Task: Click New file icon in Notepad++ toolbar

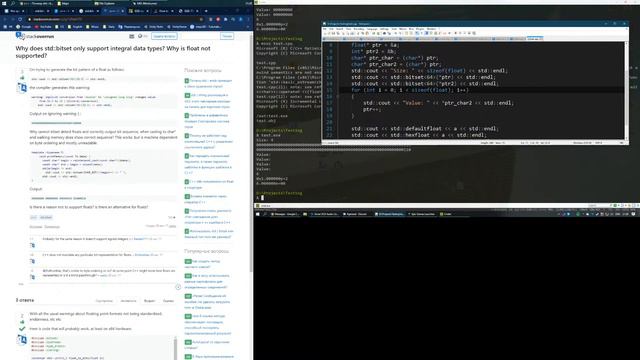Action: point(325,33)
